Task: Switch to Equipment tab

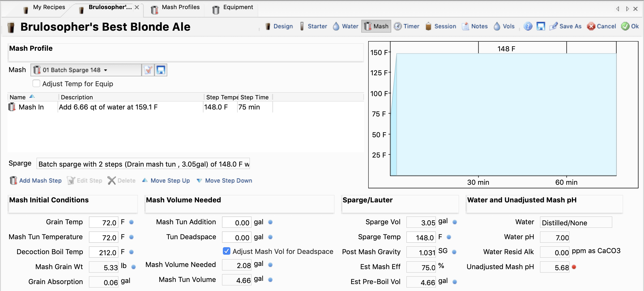Action: click(x=232, y=8)
